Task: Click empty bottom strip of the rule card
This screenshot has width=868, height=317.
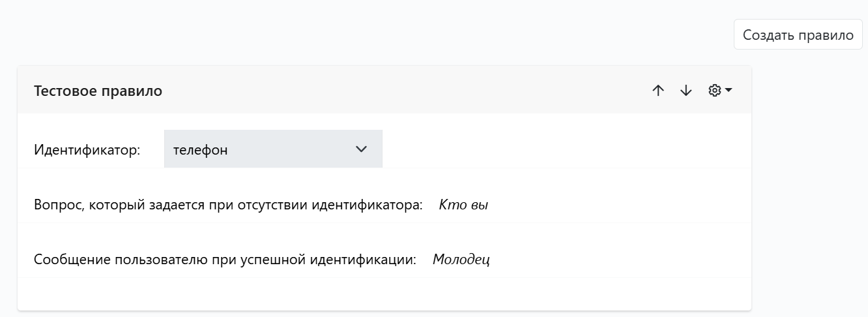Action: [x=384, y=294]
